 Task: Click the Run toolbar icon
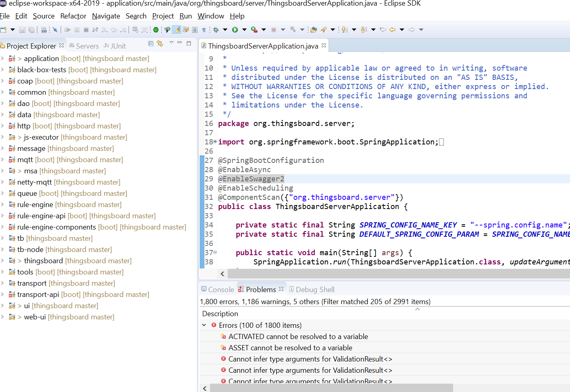pyautogui.click(x=235, y=29)
